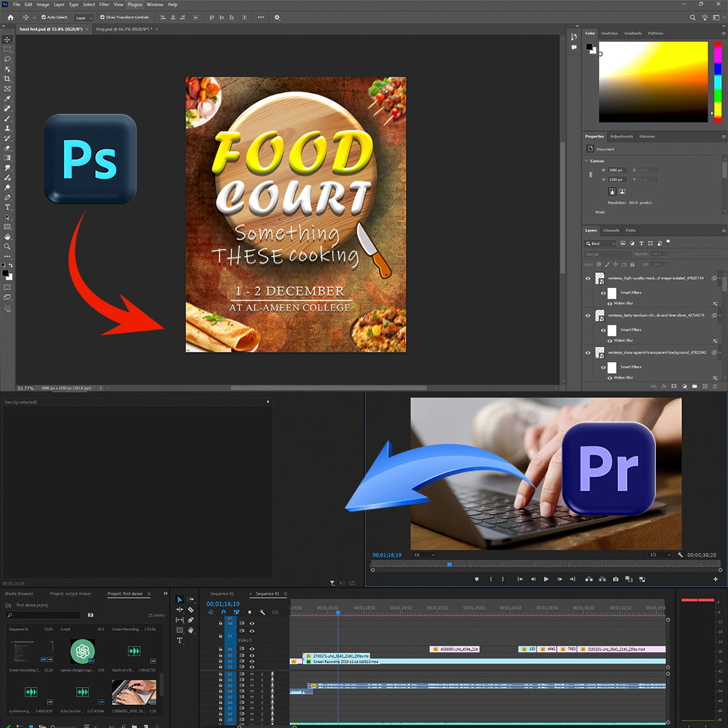
Task: Hide the vecteezy_dosa-against-transparent-background layer
Action: coord(588,353)
